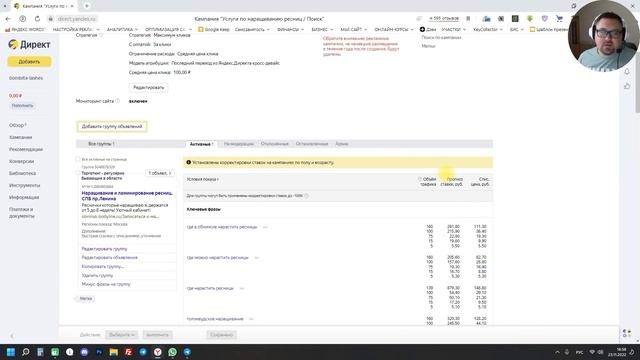Switch to the Архив tab
Viewport: 640px width, 360px height.
(342, 144)
